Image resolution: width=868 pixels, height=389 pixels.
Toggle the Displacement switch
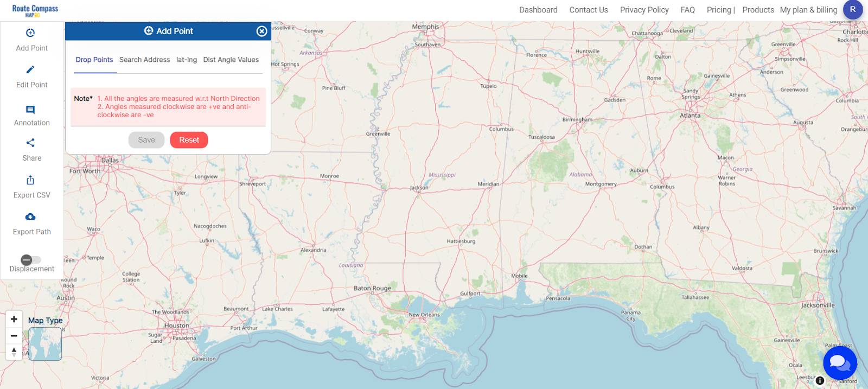(x=31, y=260)
